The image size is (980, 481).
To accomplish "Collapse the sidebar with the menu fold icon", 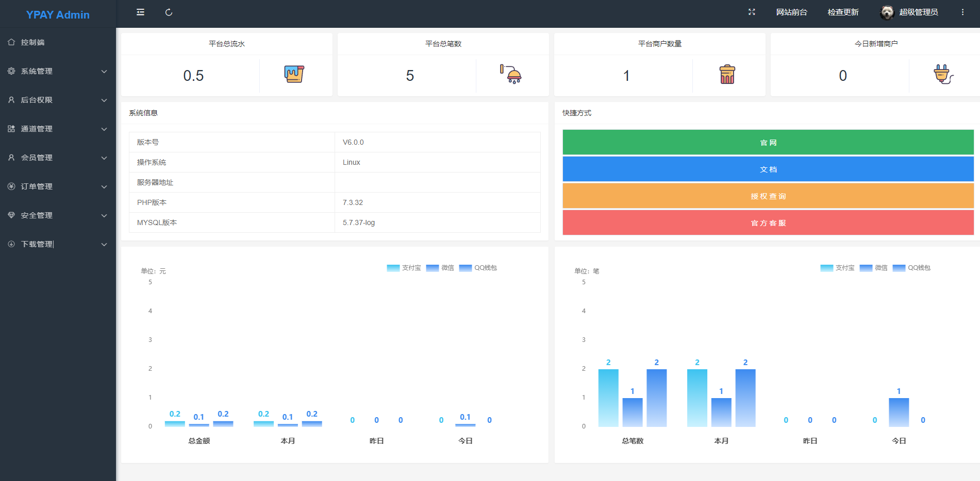I will (140, 12).
